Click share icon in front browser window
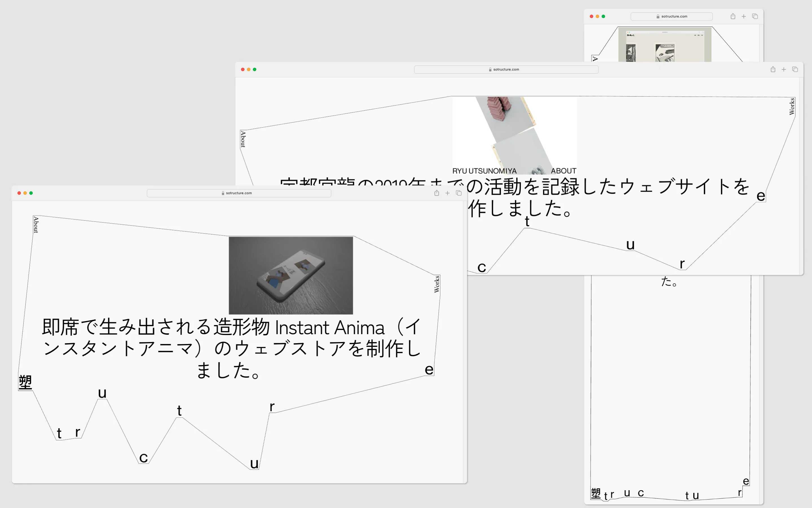The width and height of the screenshot is (812, 508). click(x=436, y=193)
